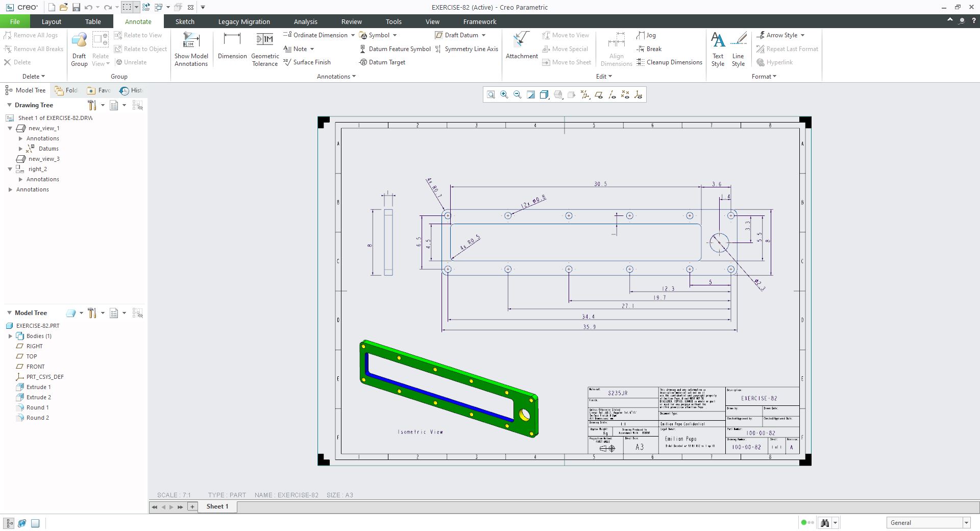Image resolution: width=980 pixels, height=531 pixels.
Task: Toggle plane display visibility
Action: coord(599,95)
